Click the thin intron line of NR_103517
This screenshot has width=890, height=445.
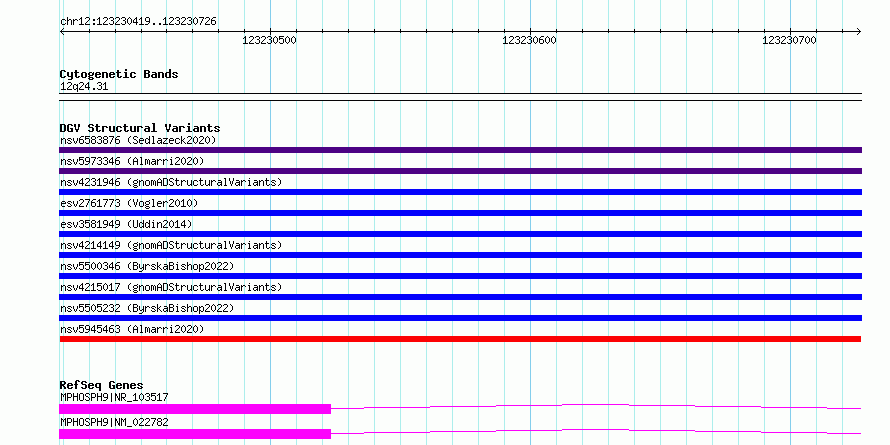(x=596, y=406)
